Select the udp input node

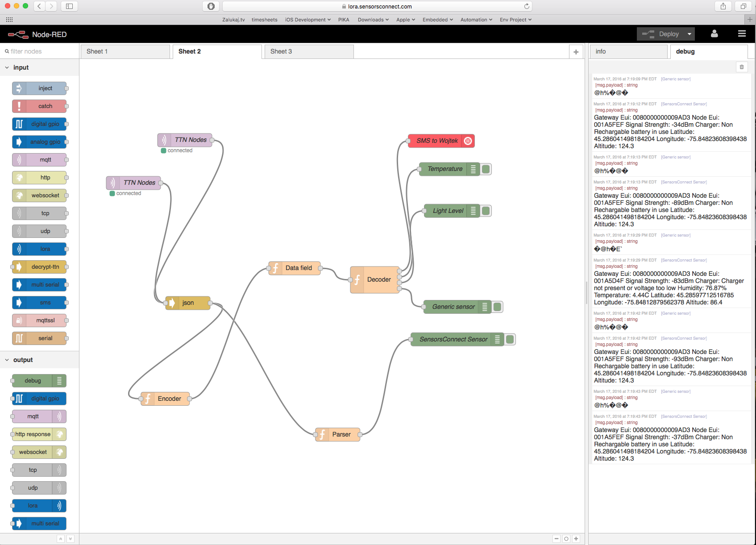(40, 231)
